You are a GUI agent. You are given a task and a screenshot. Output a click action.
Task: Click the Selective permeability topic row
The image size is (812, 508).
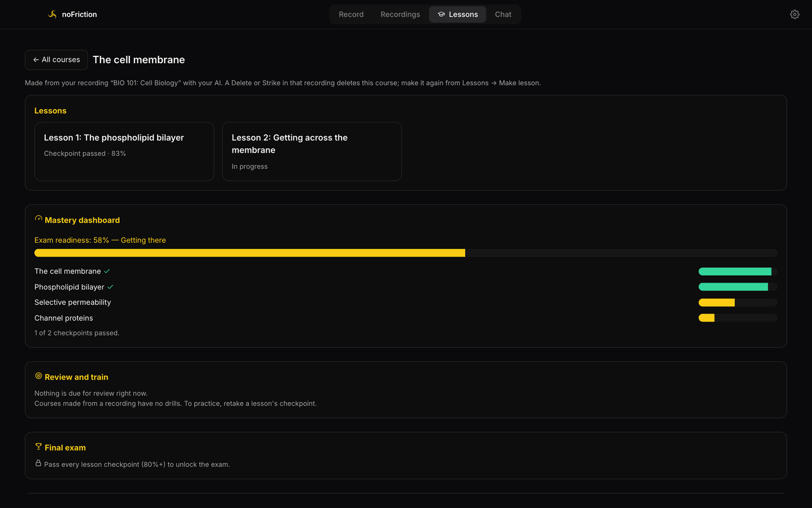[x=406, y=302]
